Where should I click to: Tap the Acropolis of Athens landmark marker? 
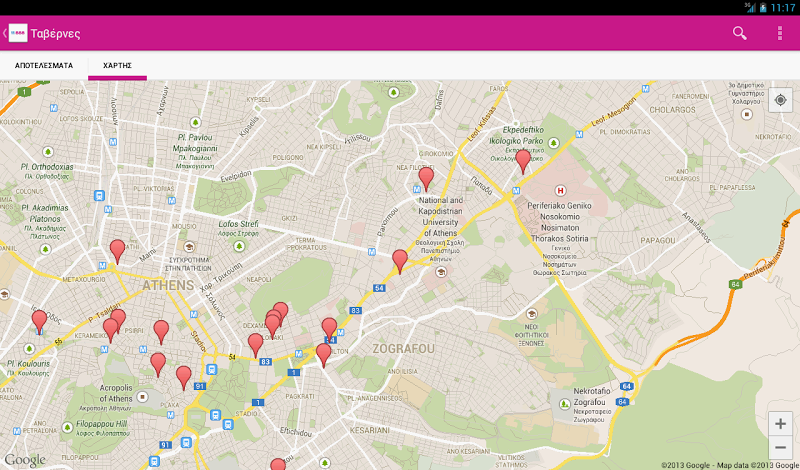[x=142, y=397]
